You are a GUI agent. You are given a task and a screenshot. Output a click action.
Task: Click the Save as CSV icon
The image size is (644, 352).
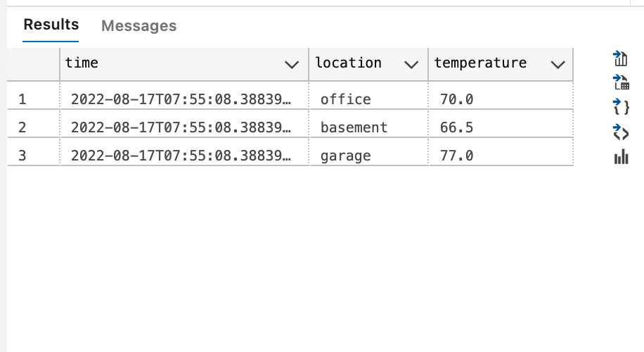point(621,58)
